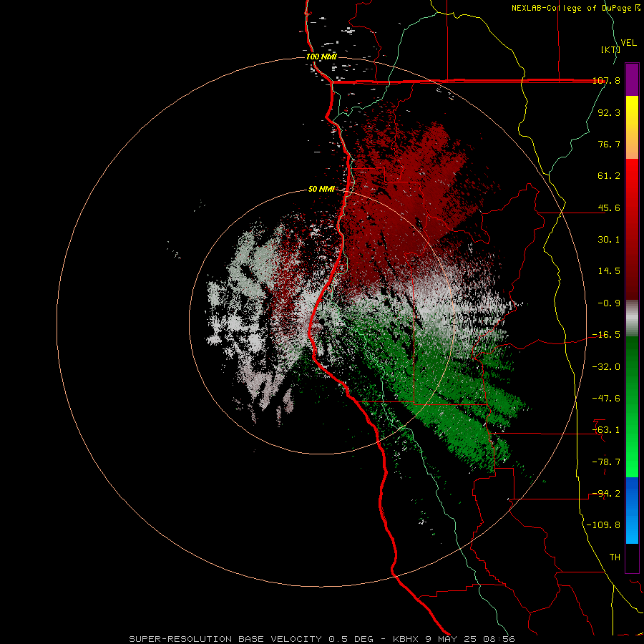Pick the green segment of the color bar
Image resolution: width=644 pixels, height=644 pixels.
coord(632,406)
